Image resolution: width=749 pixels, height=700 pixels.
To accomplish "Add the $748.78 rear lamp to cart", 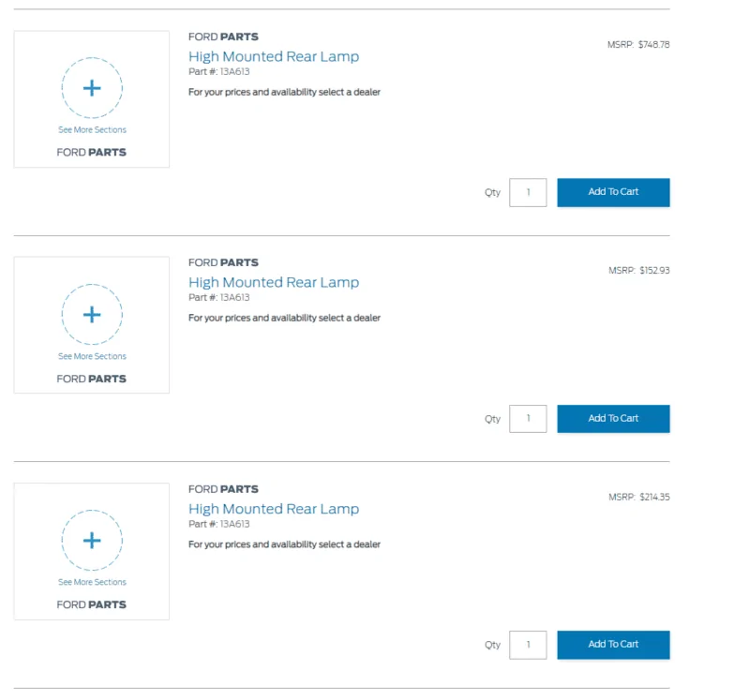I will point(613,192).
